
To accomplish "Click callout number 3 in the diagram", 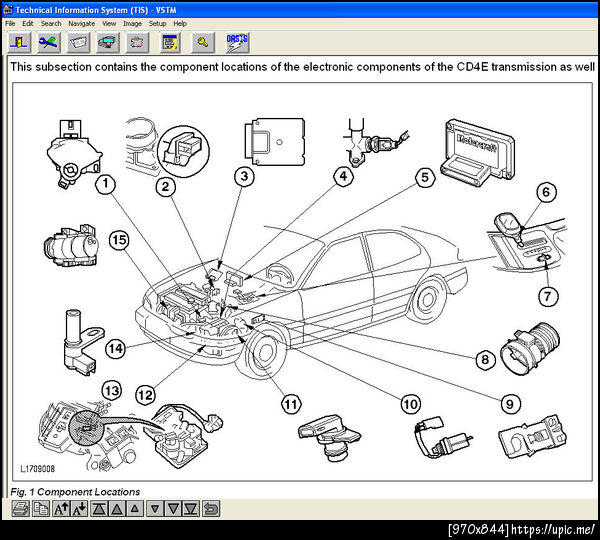I will (244, 176).
